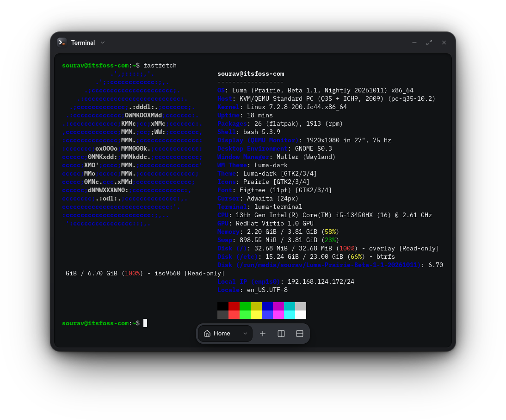506x420 pixels.
Task: Click the bright cyan color block
Action: (290, 315)
